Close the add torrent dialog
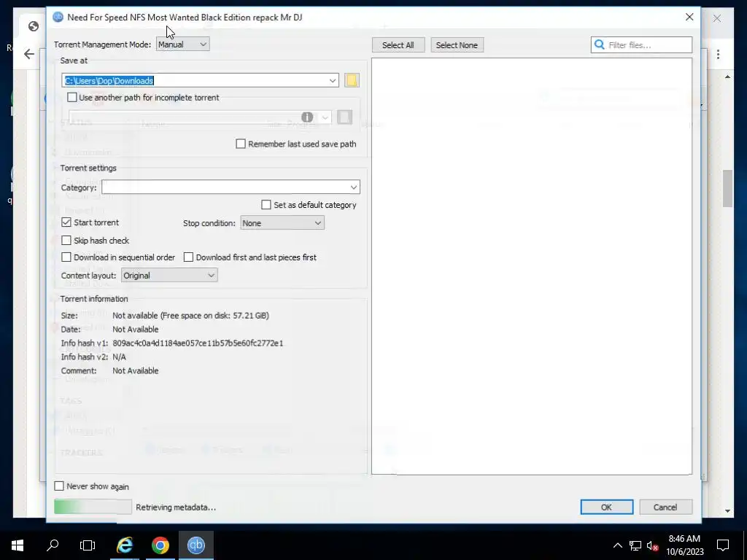Image resolution: width=747 pixels, height=560 pixels. 689,17
